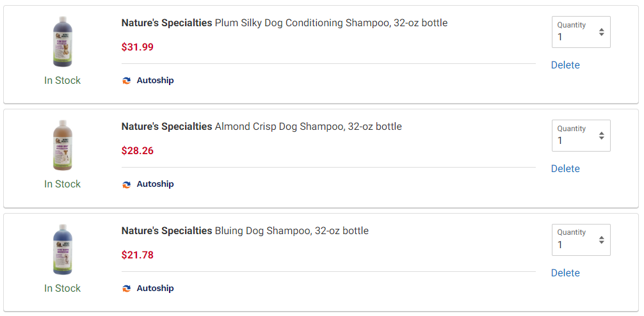Click Autoship icon for Plum Silky shampoo
644x316 pixels.
(x=127, y=81)
